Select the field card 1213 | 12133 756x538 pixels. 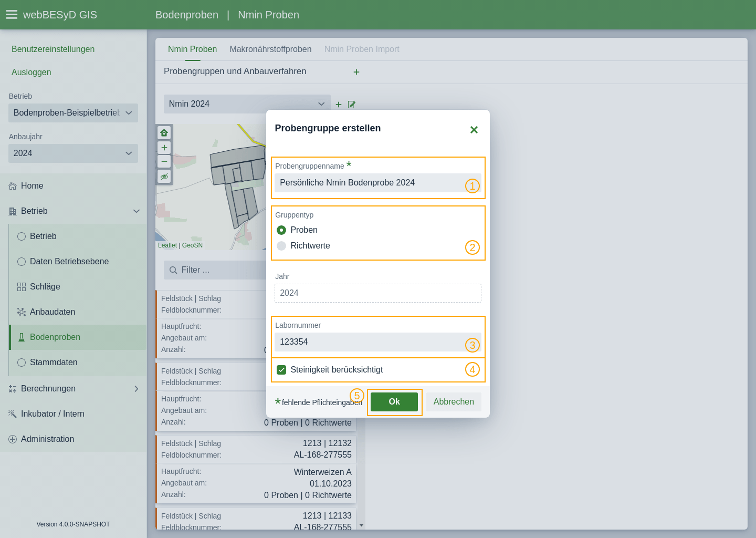[256, 519]
